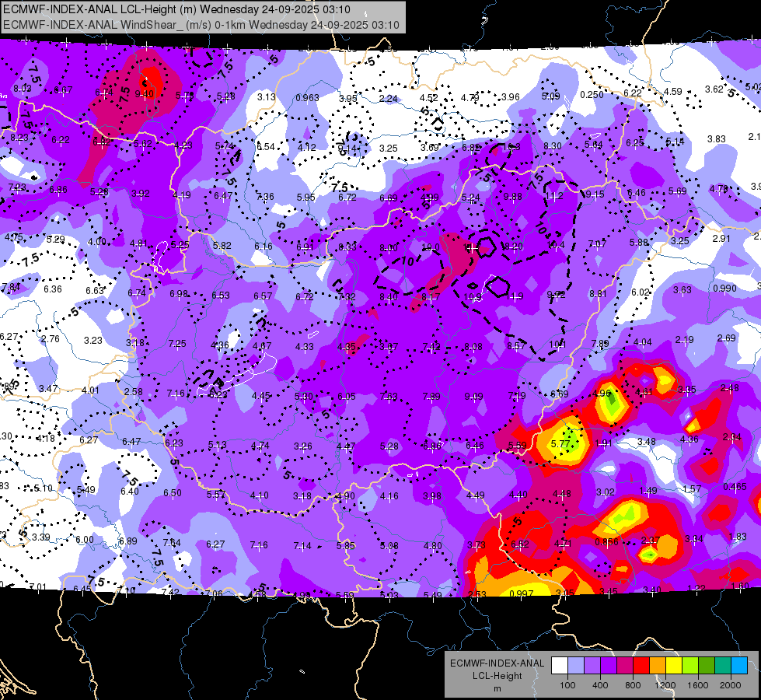Click the wind shear value '7.14'

tap(302, 546)
